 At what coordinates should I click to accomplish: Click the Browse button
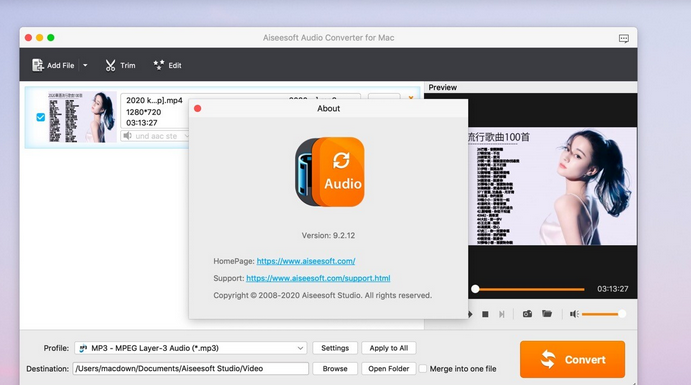[x=335, y=369]
